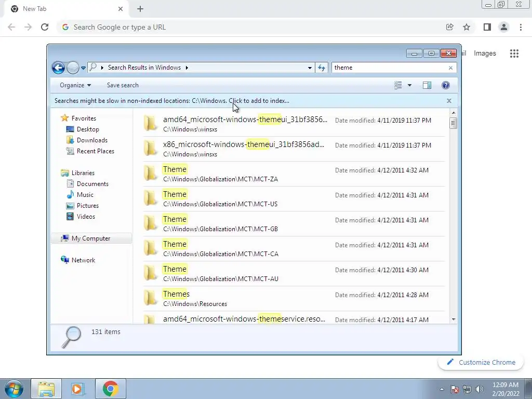Share this page from Chrome toolbar
This screenshot has height=399, width=532.
coord(450,27)
